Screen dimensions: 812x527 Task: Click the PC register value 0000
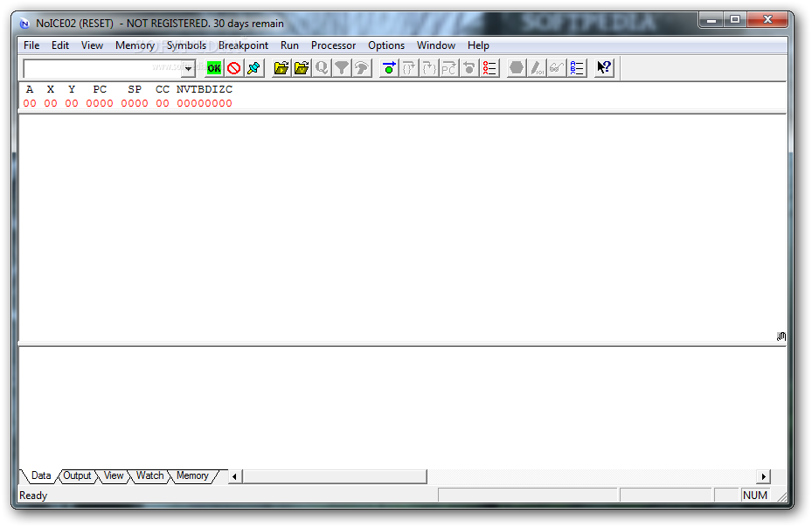pyautogui.click(x=100, y=103)
